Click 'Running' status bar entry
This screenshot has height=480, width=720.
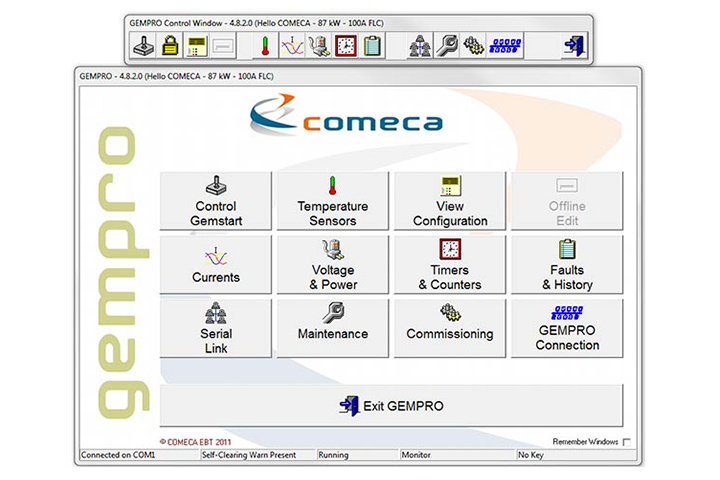(x=333, y=455)
